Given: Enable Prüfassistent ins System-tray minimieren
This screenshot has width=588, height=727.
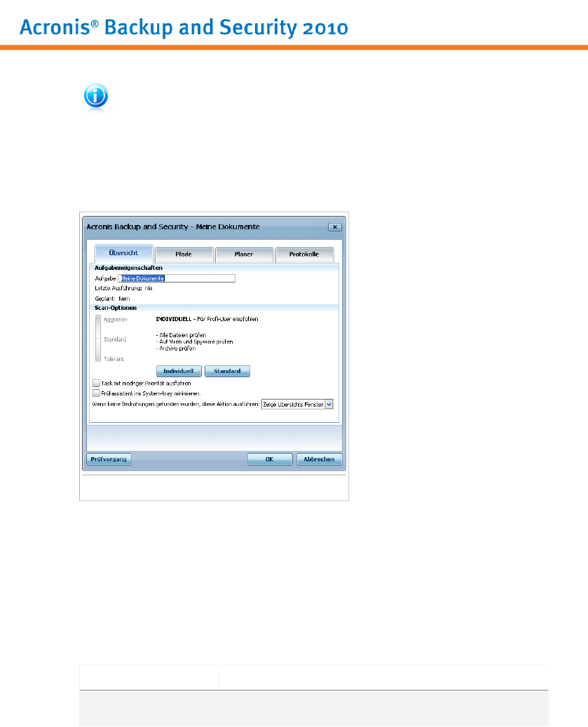Looking at the screenshot, I should coord(97,393).
